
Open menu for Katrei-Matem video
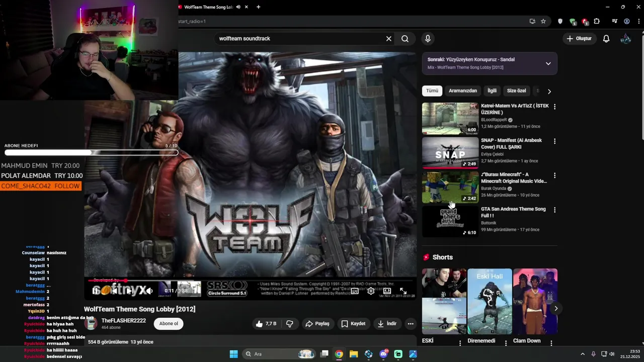tap(555, 107)
